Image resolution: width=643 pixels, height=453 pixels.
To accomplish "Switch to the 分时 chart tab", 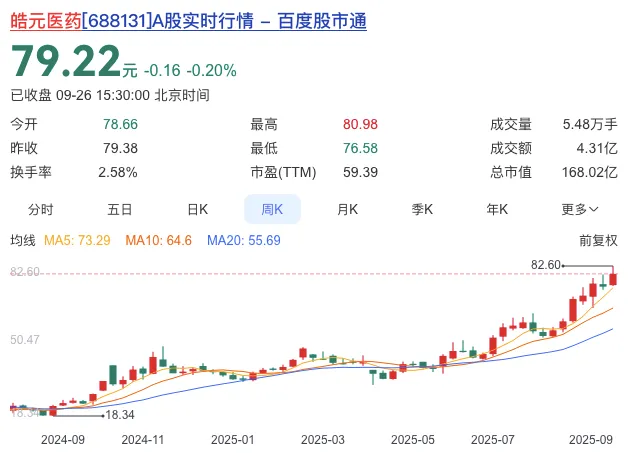I will [41, 209].
